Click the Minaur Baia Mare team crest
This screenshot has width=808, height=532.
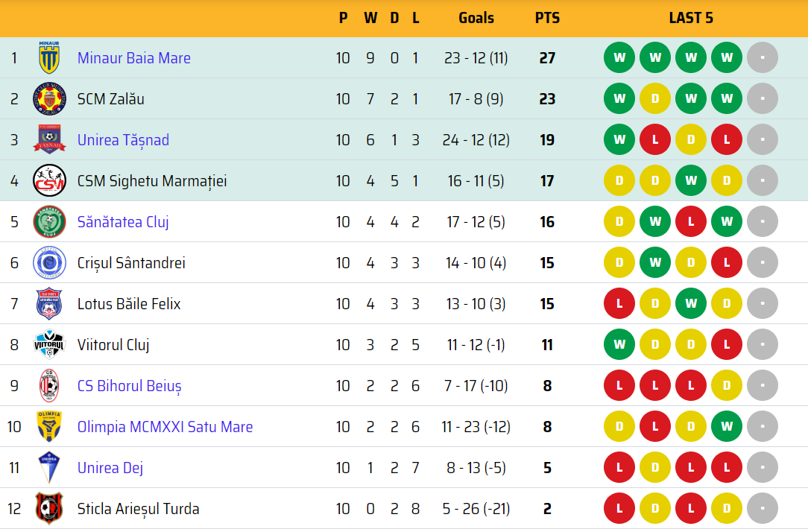click(49, 58)
